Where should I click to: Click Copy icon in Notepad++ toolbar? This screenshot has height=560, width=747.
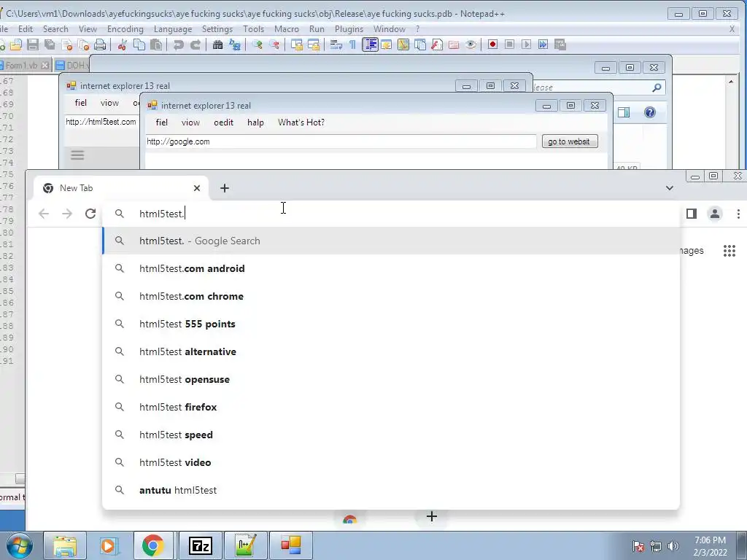(139, 44)
